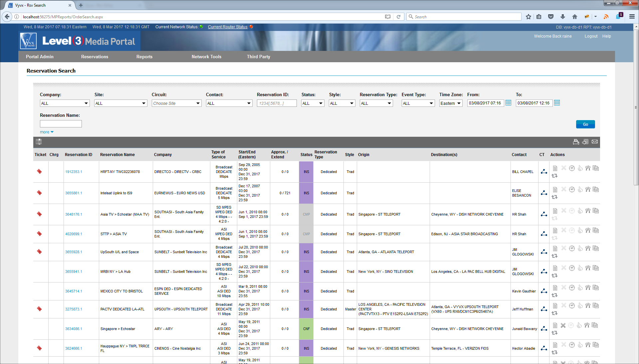Screen dimensions: 639x364
Task: Open reservation ID 3645714.1 link
Action: 74,291
